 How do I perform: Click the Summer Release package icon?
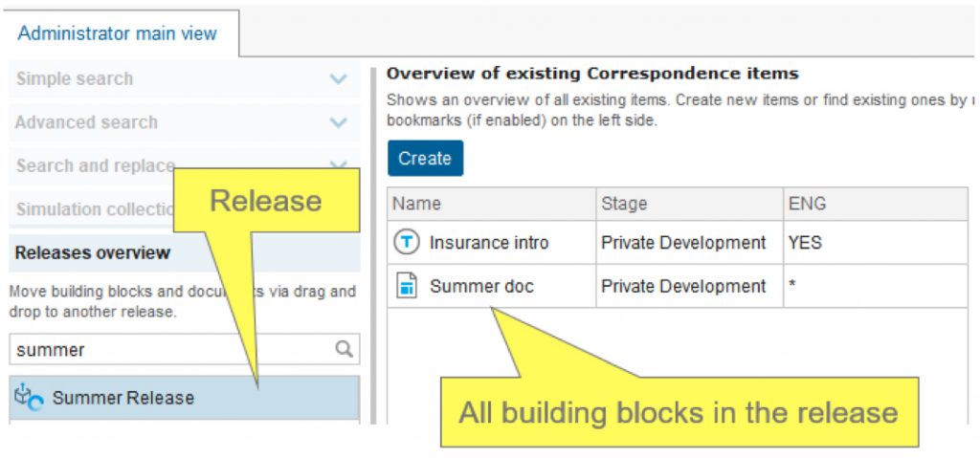[30, 398]
